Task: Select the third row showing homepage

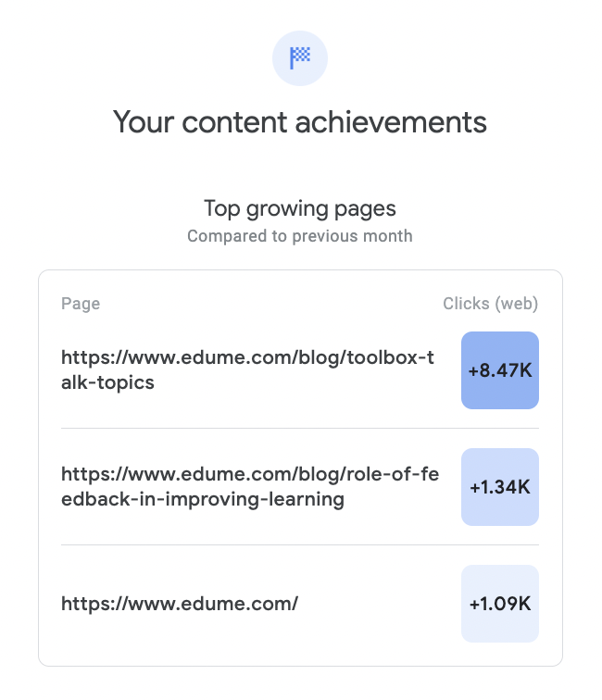Action: tap(300, 604)
